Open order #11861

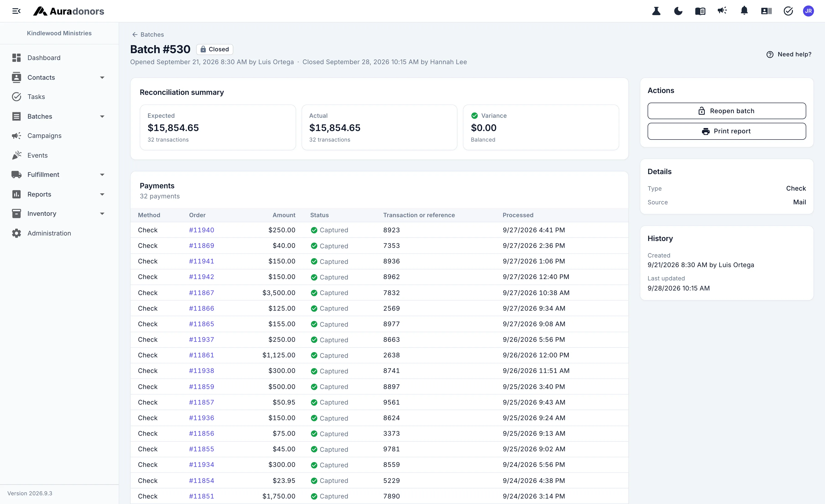(202, 355)
